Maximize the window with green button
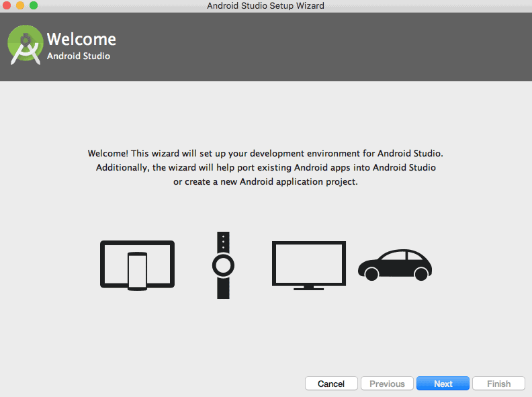 34,5
